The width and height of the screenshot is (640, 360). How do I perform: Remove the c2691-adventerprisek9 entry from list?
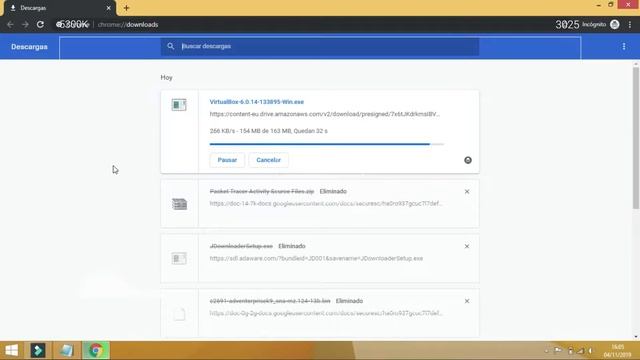pyautogui.click(x=467, y=301)
